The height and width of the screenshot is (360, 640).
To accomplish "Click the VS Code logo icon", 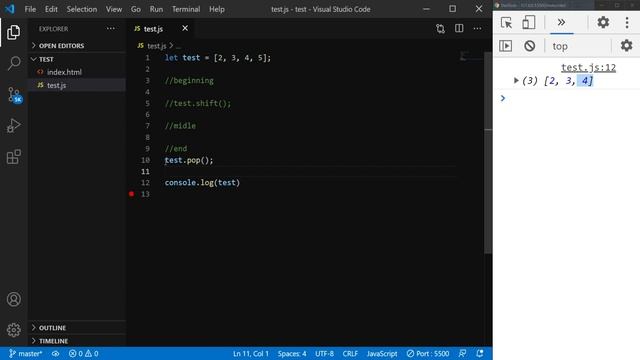I will click(x=10, y=9).
